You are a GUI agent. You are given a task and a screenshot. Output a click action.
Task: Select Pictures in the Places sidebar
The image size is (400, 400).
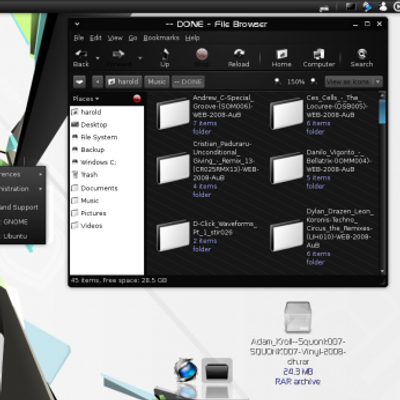point(107,213)
